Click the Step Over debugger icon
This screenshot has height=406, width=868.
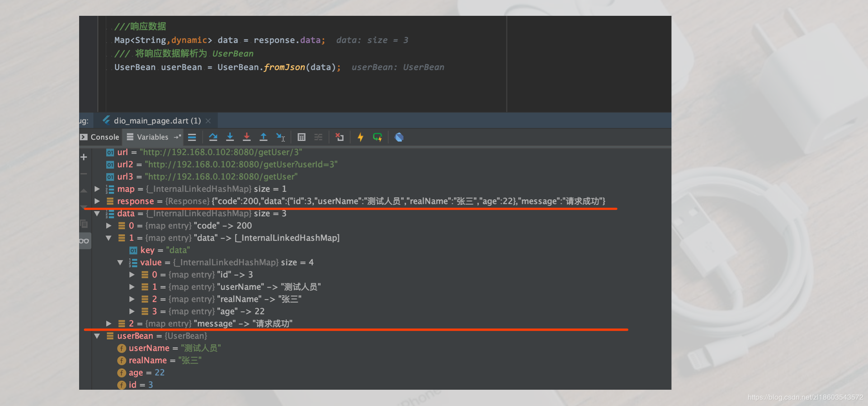213,137
